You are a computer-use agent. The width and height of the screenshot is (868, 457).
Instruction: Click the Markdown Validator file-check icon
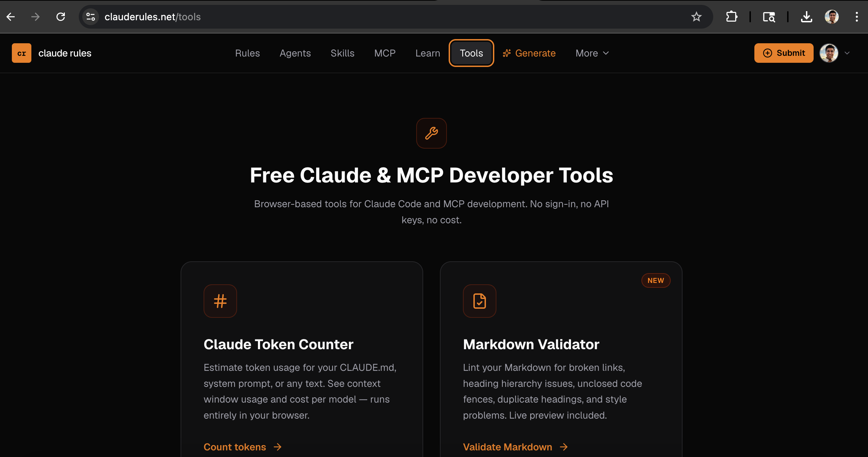(x=479, y=301)
